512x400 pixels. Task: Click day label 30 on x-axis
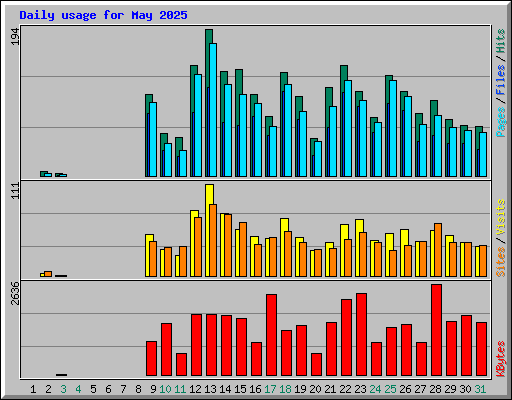(465, 389)
